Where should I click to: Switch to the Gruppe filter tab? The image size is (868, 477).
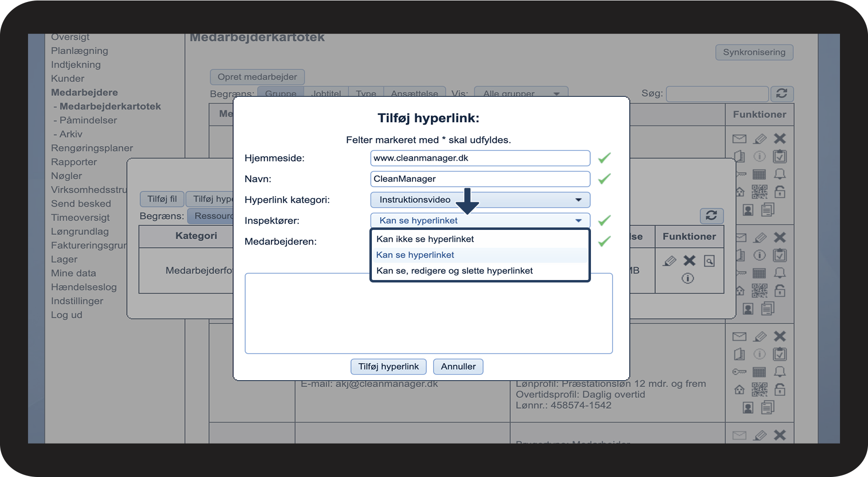point(280,93)
